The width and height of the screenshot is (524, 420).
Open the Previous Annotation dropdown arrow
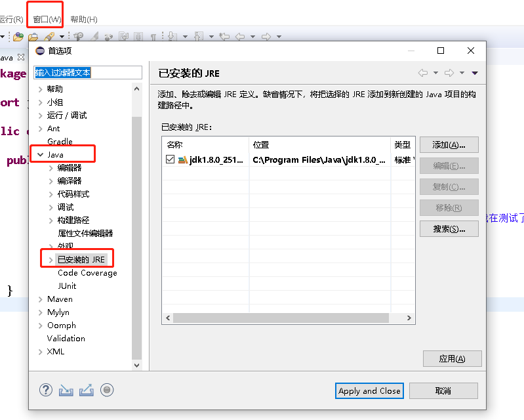click(212, 37)
